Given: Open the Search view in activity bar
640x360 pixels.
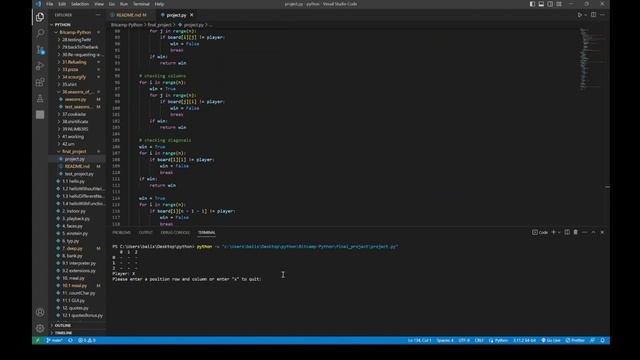Looking at the screenshot, I should click(40, 33).
